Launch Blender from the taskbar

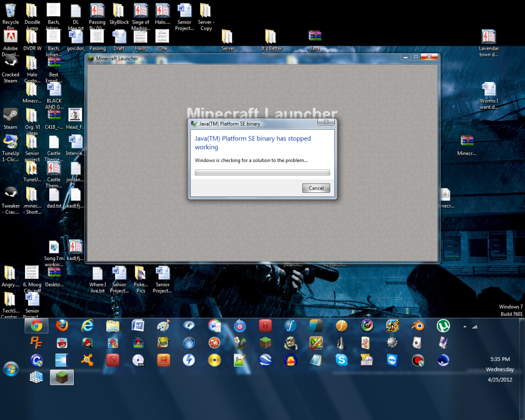[417, 326]
